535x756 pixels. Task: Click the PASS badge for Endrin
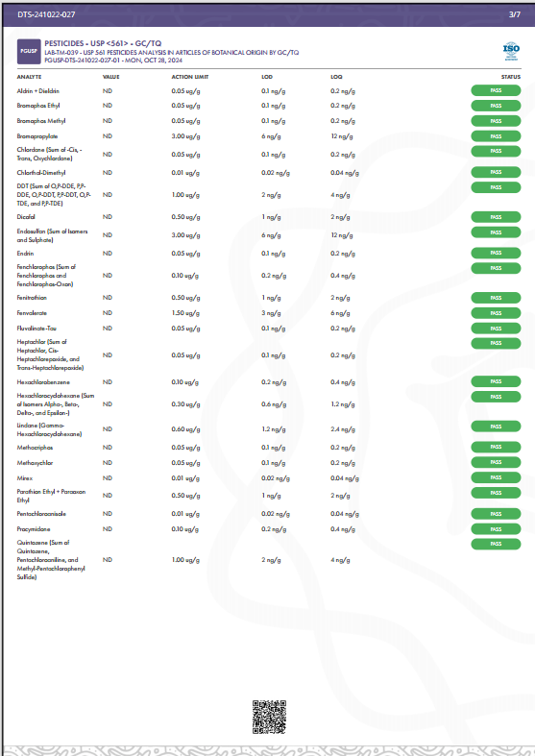(x=496, y=253)
